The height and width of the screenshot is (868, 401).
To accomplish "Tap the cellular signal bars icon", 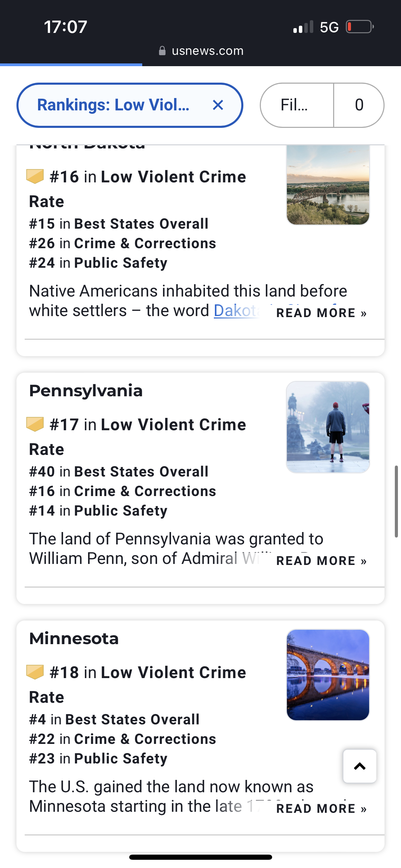I will click(x=303, y=27).
